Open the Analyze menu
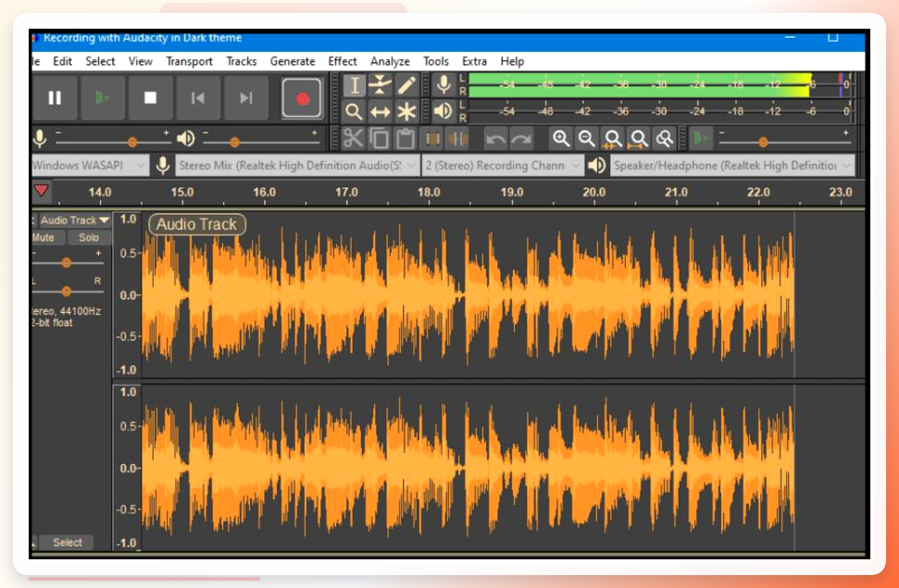899x588 pixels. tap(390, 61)
